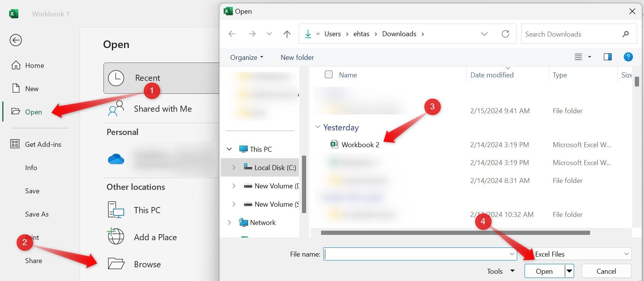
Task: Open the Open button's arrow menu
Action: (569, 271)
